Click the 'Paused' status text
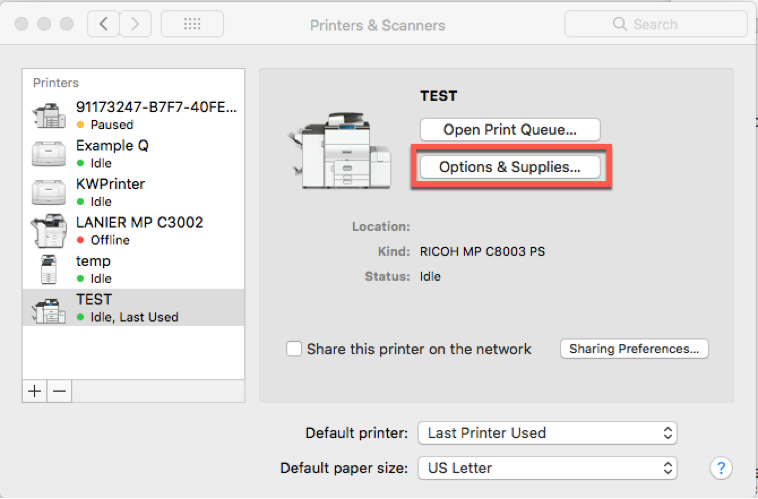 coord(112,125)
